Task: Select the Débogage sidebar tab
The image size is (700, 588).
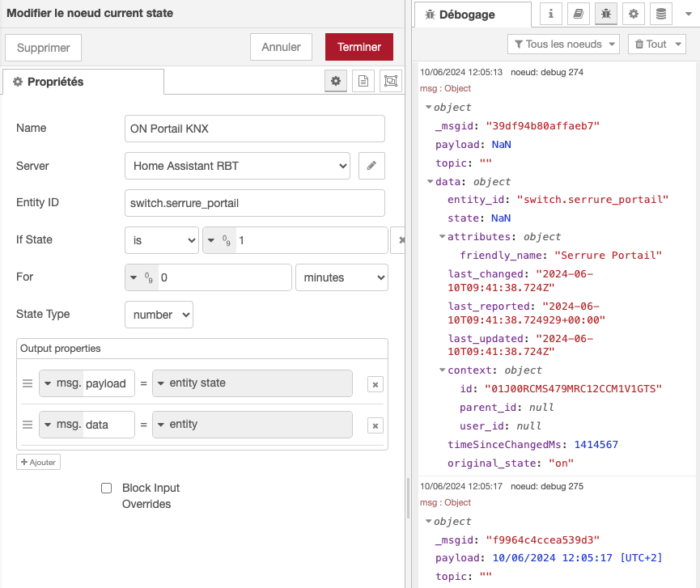Action: pos(473,15)
